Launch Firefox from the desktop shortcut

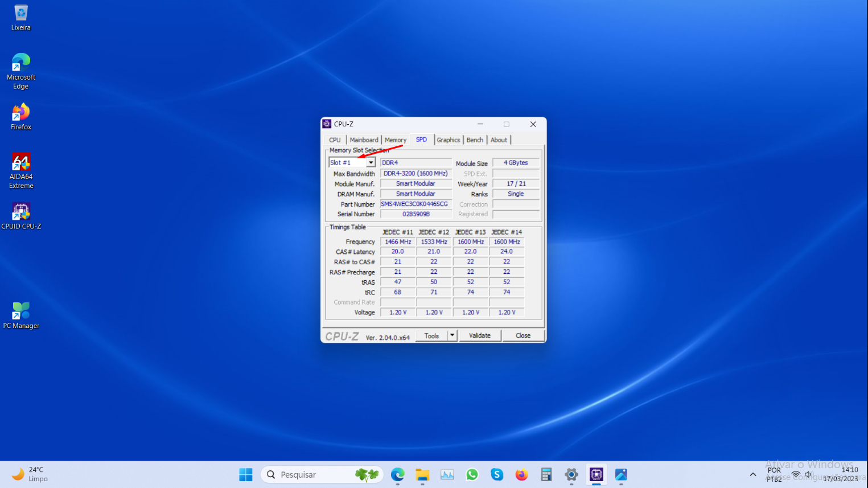20,117
